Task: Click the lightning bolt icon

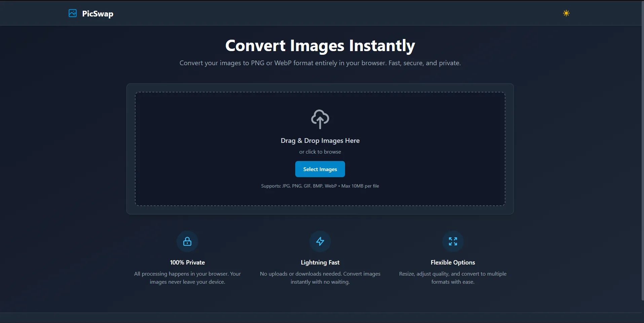Action: (x=320, y=241)
